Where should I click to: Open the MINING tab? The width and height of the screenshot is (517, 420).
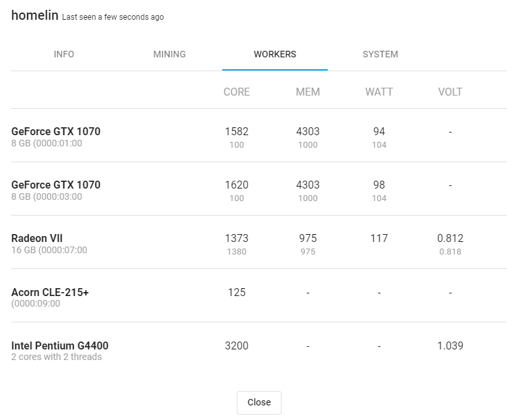tap(169, 54)
